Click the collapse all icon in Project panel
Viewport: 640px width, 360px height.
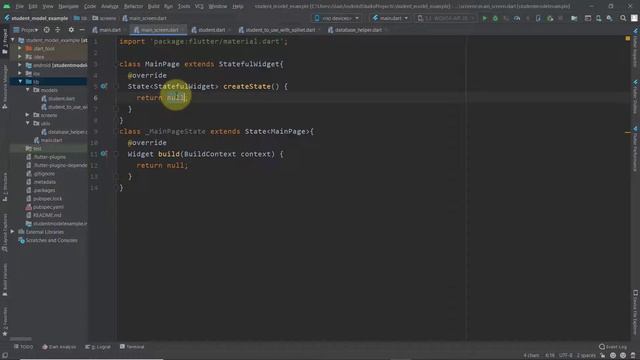tap(58, 30)
